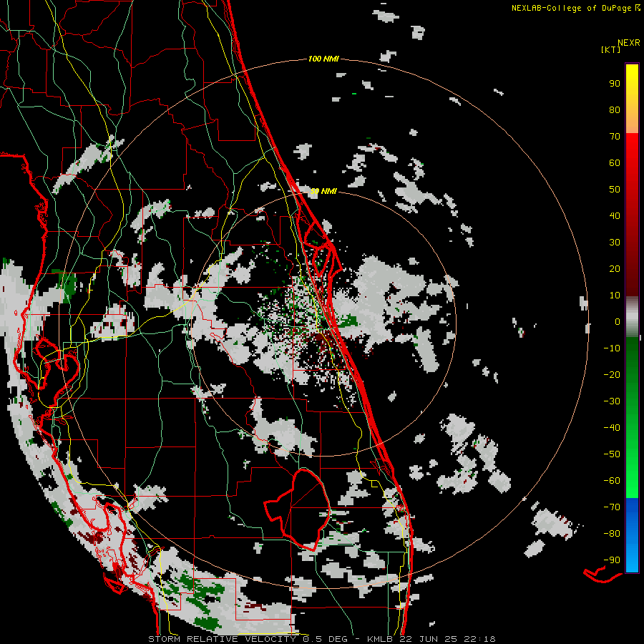The image size is (644, 644).
Task: Click the -30 value on the velocity scale
Action: click(612, 401)
